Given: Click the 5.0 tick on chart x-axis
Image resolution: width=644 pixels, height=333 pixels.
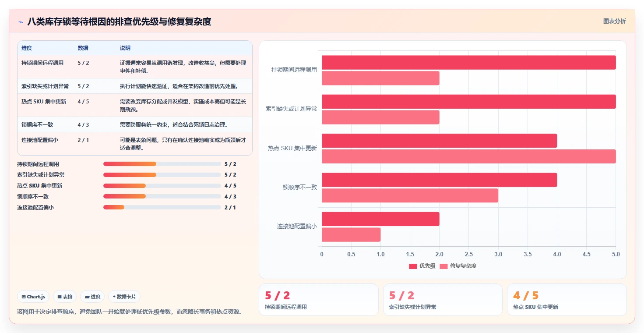Looking at the screenshot, I should (616, 254).
